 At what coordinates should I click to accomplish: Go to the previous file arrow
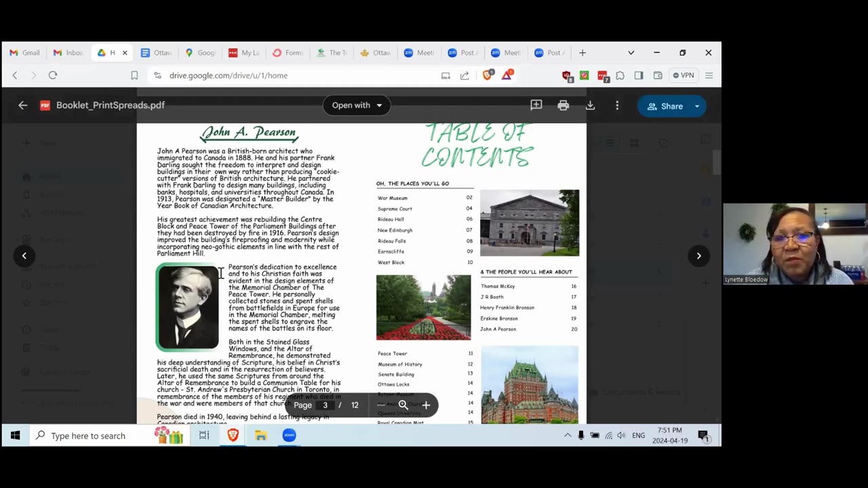(24, 256)
